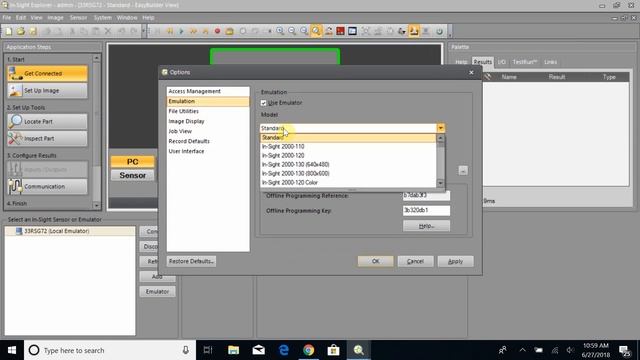Click the Locate Part magnifier icon

click(x=15, y=121)
